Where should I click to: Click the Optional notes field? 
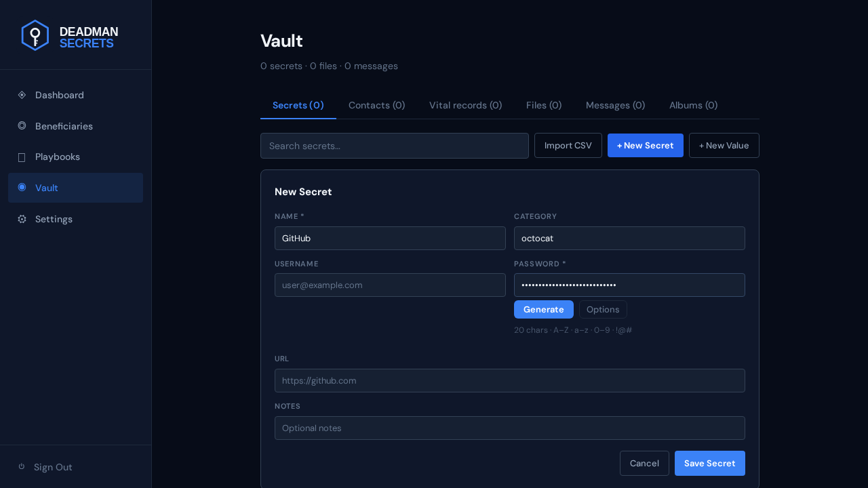(x=510, y=428)
